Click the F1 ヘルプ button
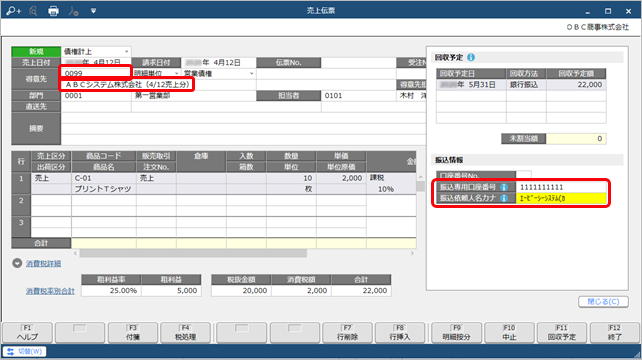The width and height of the screenshot is (642, 360). coord(27,333)
